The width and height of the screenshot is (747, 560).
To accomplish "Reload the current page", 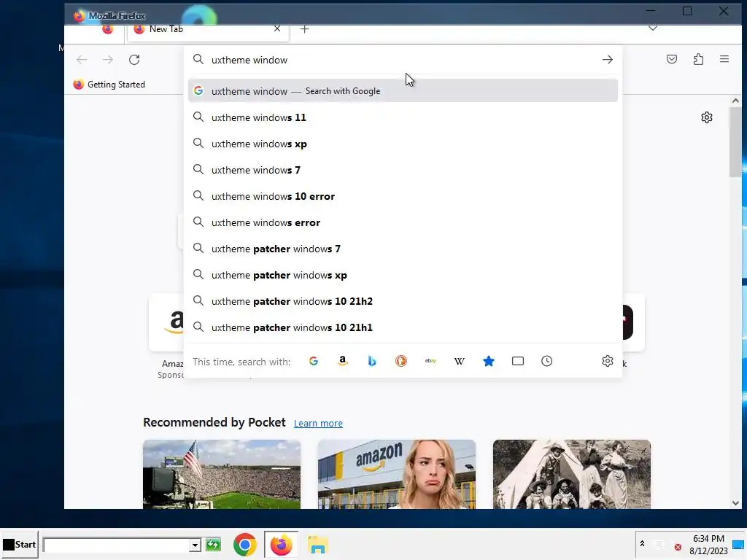I will pos(134,60).
